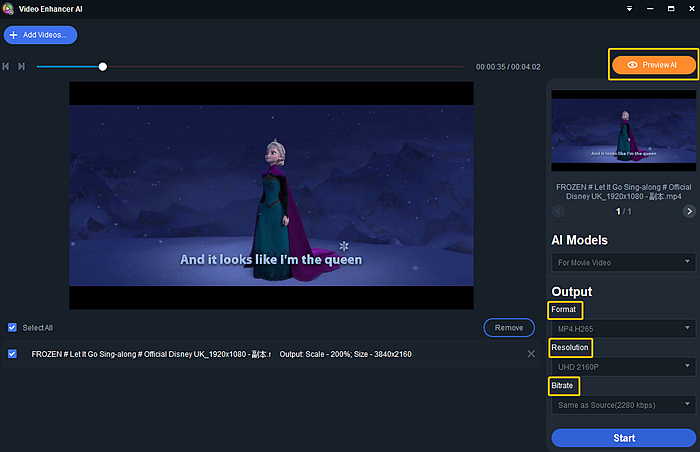Go to previous video with left chevron
Screen dimensions: 700x452
coord(558,211)
